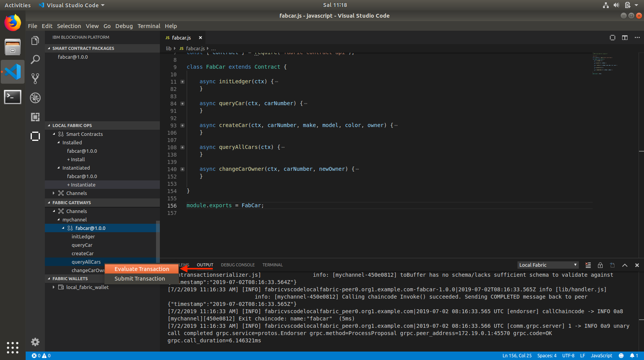Open the Selection menu
The width and height of the screenshot is (644, 360).
pyautogui.click(x=69, y=26)
